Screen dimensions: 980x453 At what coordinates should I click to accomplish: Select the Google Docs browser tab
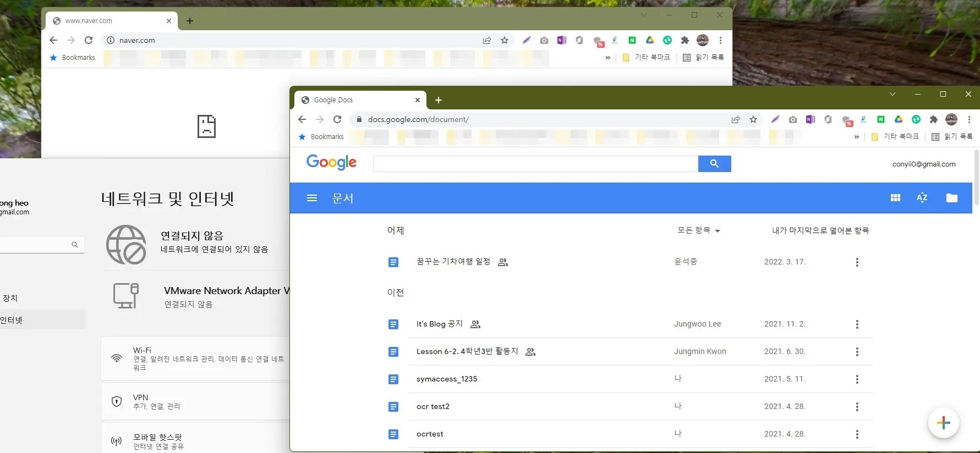[x=360, y=100]
